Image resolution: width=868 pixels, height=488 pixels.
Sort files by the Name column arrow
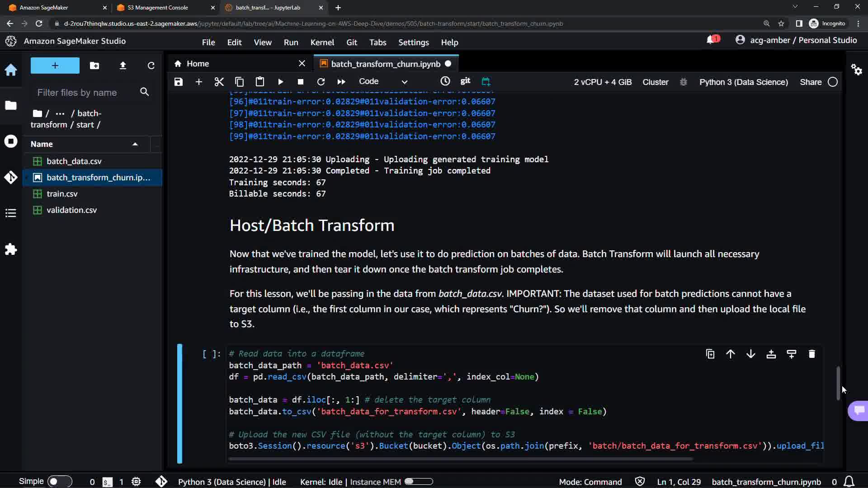[x=135, y=144]
